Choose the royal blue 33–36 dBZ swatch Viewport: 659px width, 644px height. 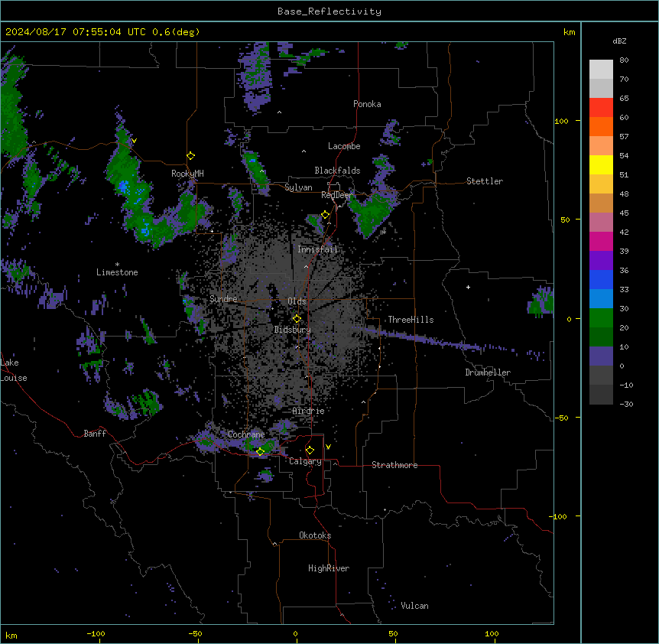[x=601, y=279]
